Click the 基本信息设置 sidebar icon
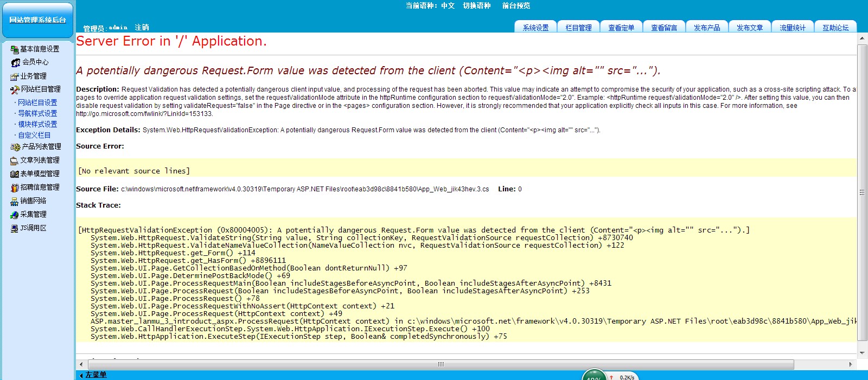This screenshot has width=868, height=380. (15, 49)
